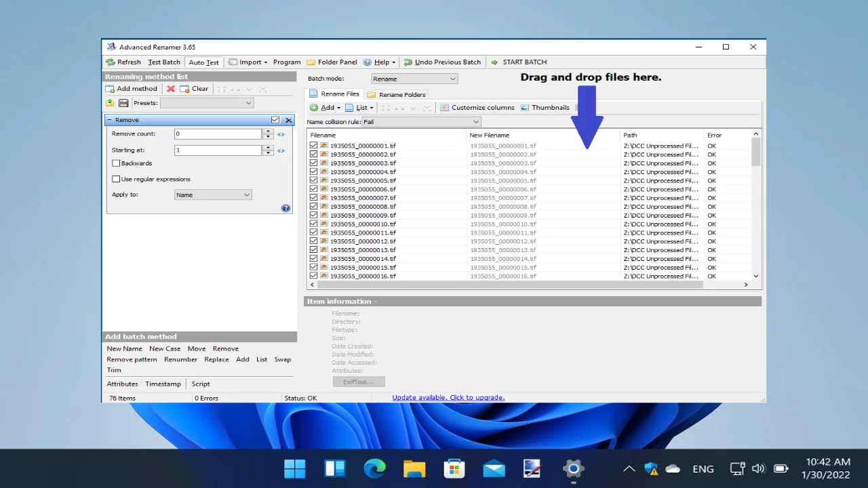Click the Starting at input field
868x488 pixels.
tap(218, 150)
